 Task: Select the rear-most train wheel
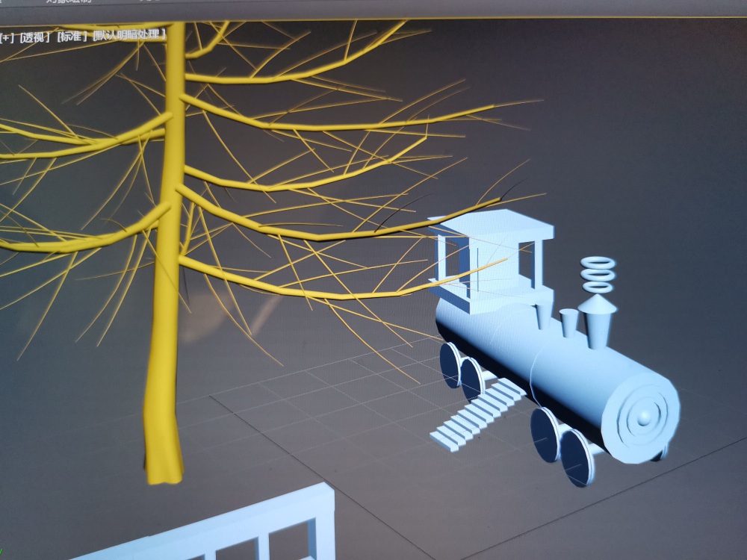[x=450, y=364]
